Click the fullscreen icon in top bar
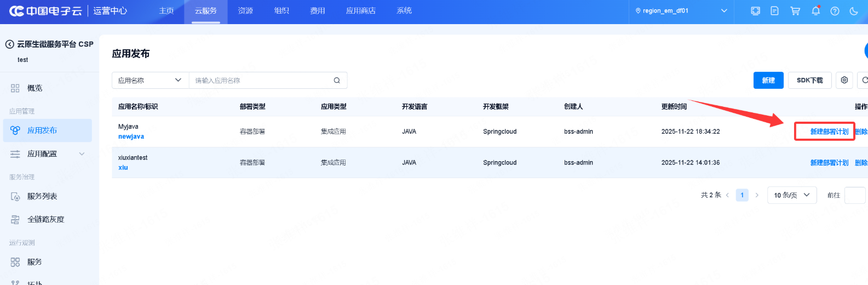This screenshot has width=868, height=285. [x=755, y=11]
